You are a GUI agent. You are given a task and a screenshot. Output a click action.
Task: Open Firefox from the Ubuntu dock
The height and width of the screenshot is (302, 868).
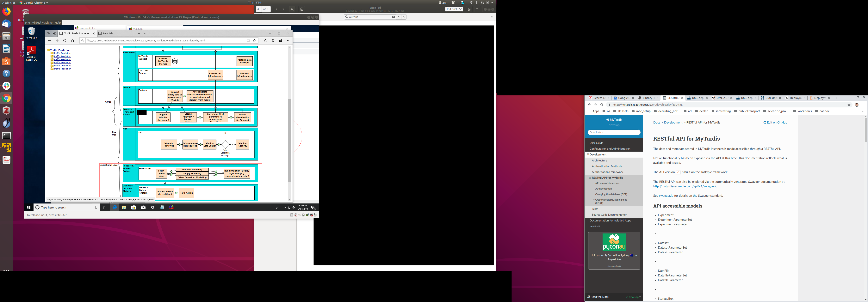pos(6,12)
